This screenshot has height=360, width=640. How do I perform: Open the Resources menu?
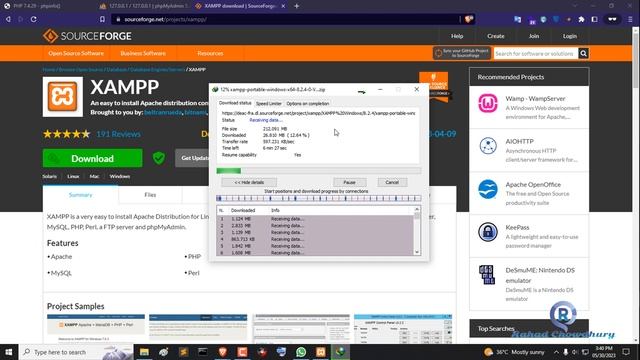click(210, 53)
